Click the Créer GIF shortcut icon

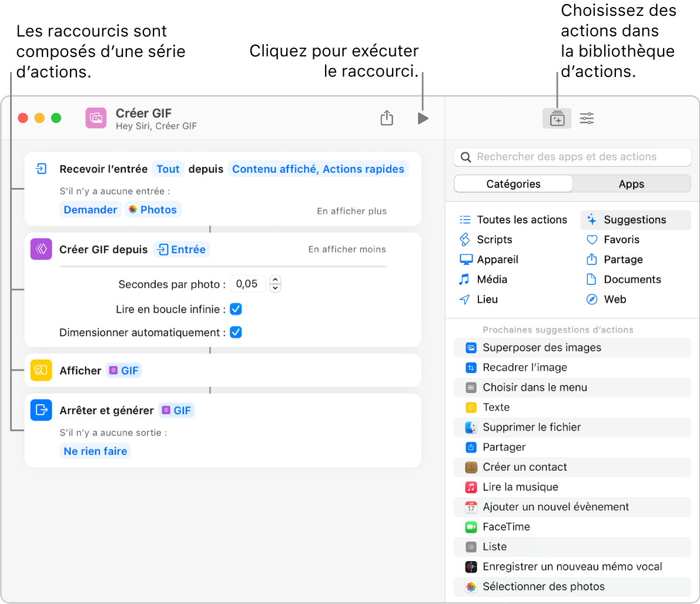(x=96, y=118)
